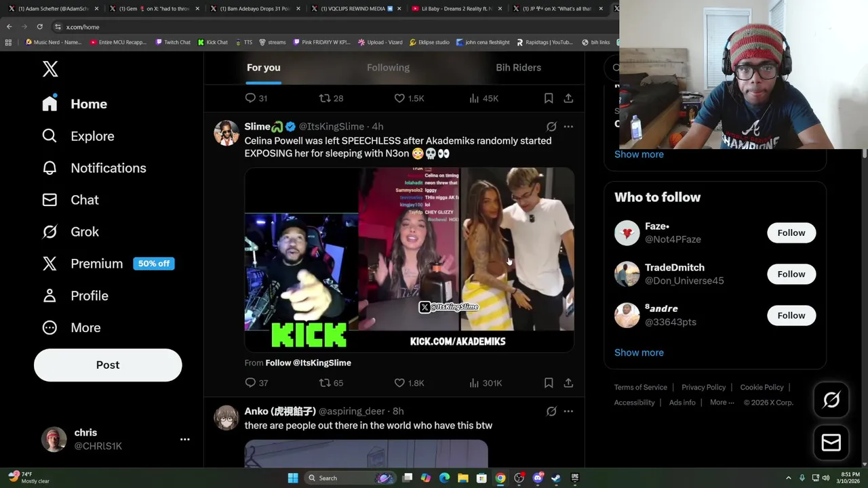Click Grok icon on Slime's post
This screenshot has width=868, height=488.
coord(551,127)
